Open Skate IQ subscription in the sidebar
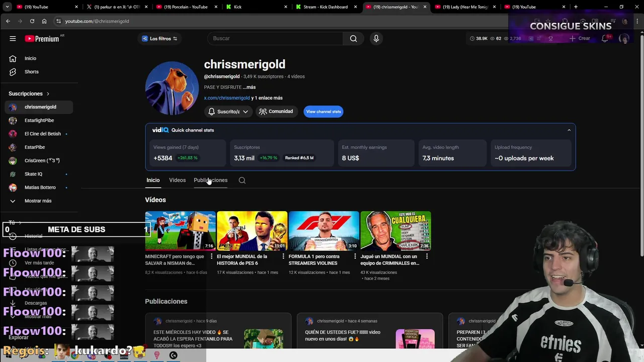Image resolution: width=644 pixels, height=362 pixels. 39,174
